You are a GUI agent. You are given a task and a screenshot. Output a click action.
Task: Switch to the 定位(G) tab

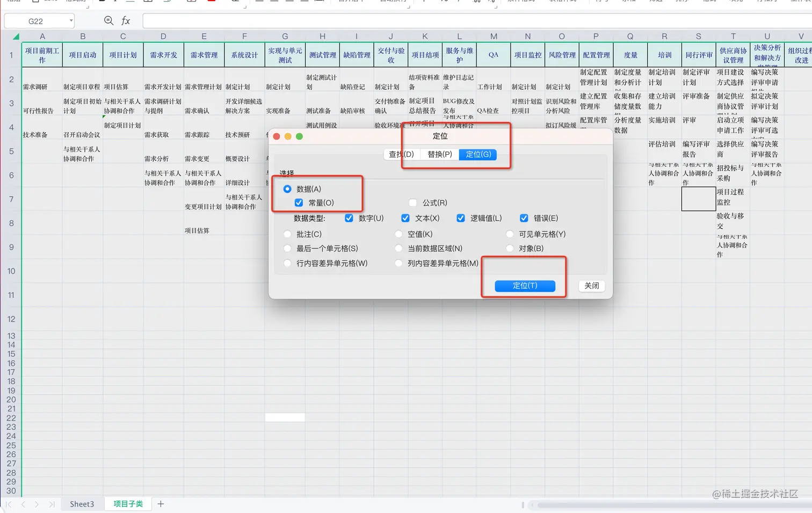point(479,155)
